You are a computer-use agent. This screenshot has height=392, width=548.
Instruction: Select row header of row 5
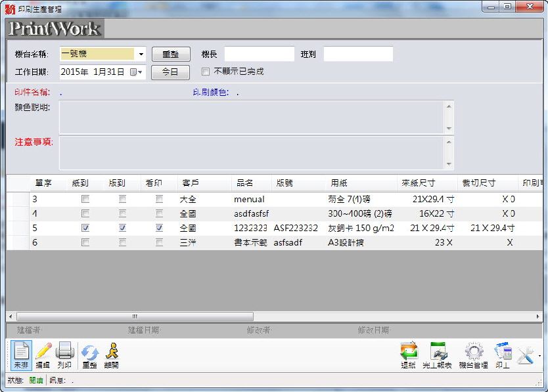click(18, 228)
